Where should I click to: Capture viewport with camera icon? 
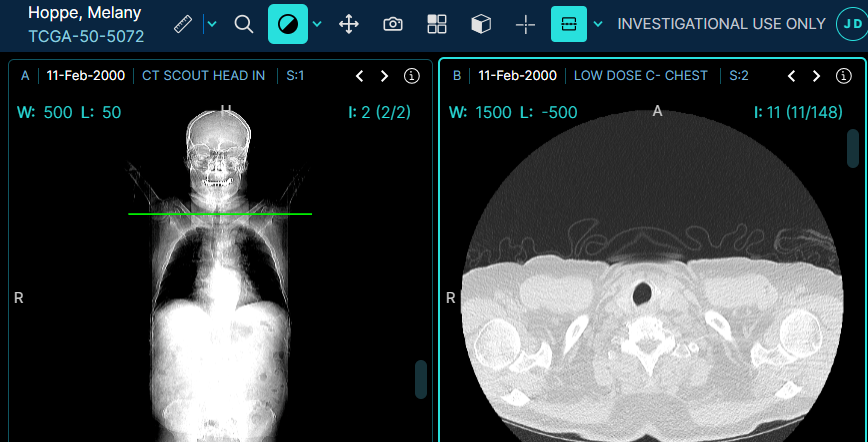393,24
